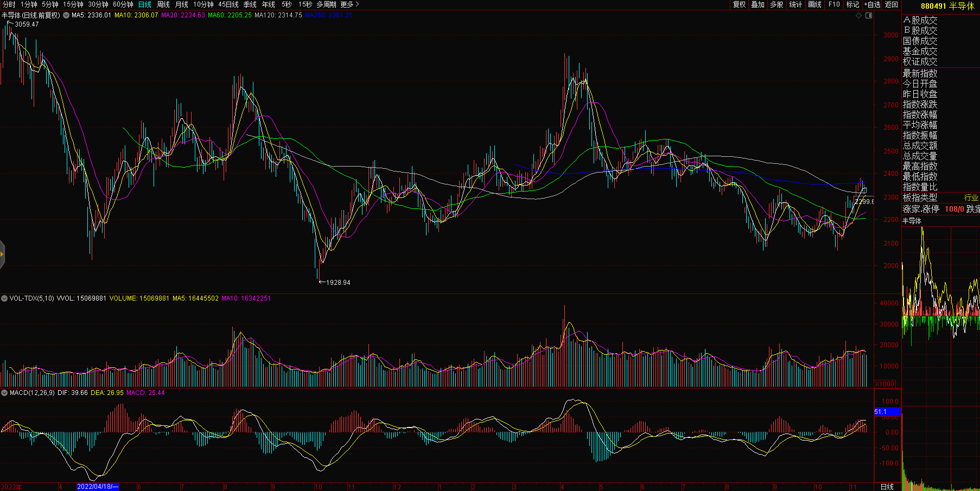980x491 pixels.
Task: Click the diamond marker icon above chart
Action: pos(859,15)
